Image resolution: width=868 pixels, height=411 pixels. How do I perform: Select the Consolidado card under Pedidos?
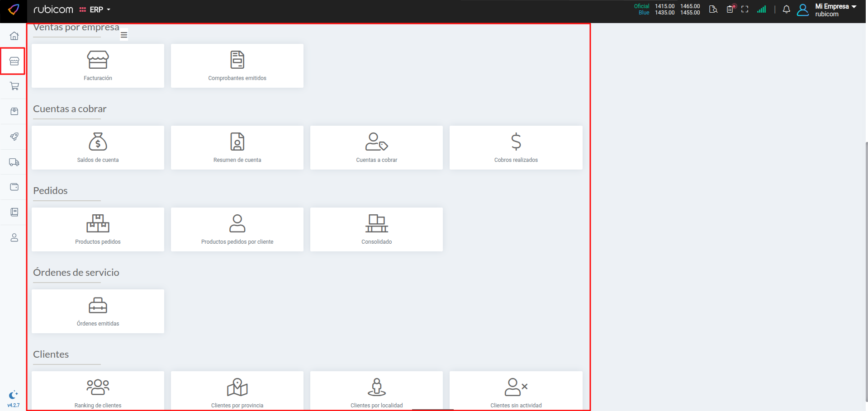[376, 230]
